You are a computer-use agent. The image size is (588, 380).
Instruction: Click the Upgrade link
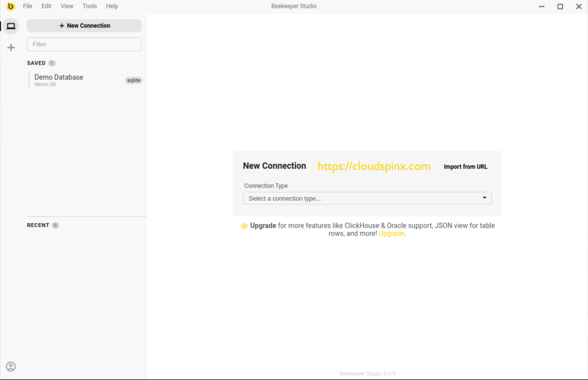(x=391, y=233)
